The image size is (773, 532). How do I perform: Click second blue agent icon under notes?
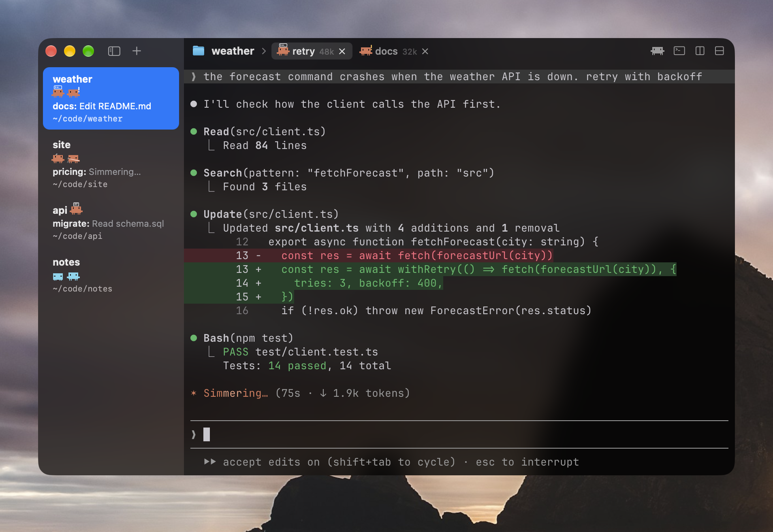(73, 277)
